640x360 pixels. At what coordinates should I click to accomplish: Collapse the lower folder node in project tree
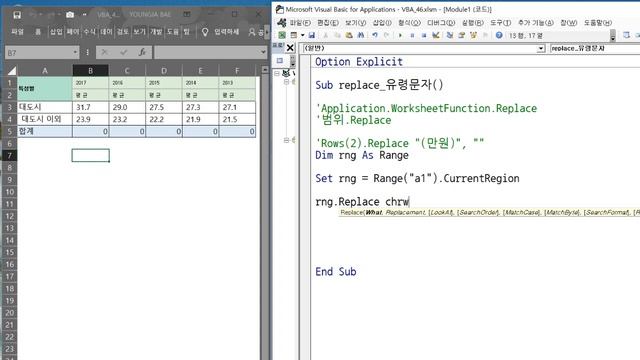[x=286, y=140]
